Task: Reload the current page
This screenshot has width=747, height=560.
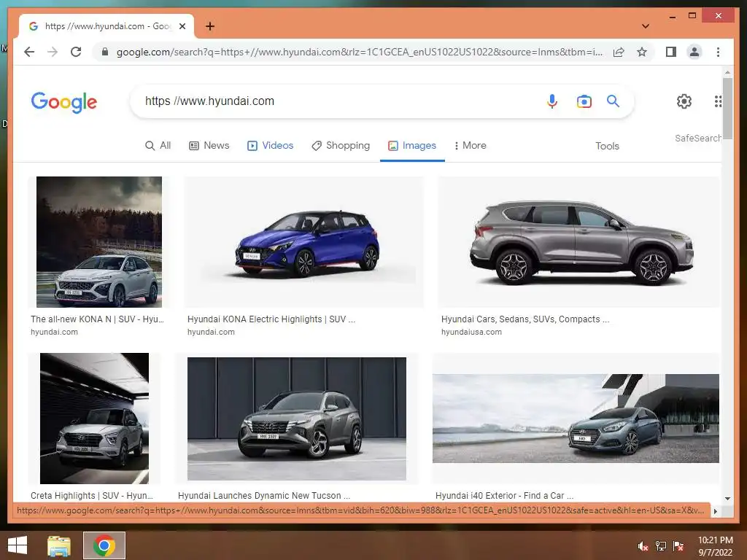Action: point(76,52)
